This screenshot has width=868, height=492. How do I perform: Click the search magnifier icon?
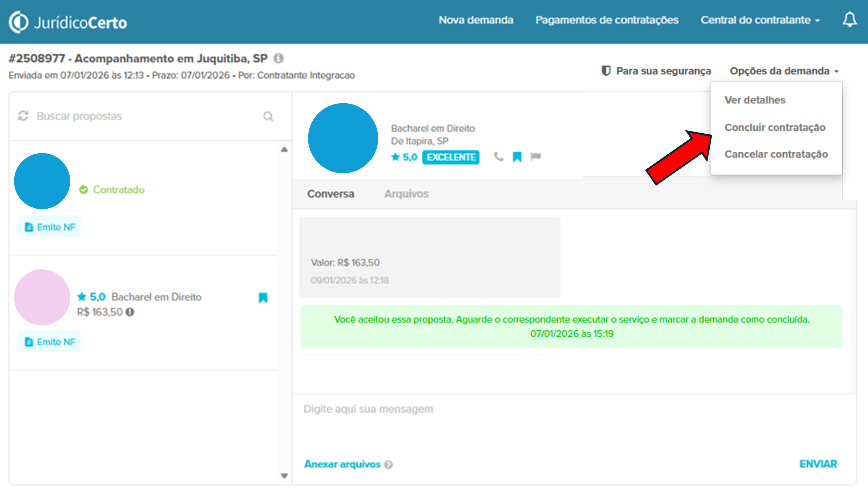(268, 116)
